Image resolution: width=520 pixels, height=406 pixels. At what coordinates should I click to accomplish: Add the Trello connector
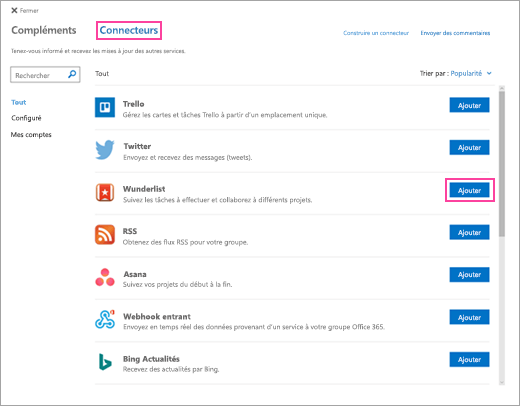pos(469,105)
